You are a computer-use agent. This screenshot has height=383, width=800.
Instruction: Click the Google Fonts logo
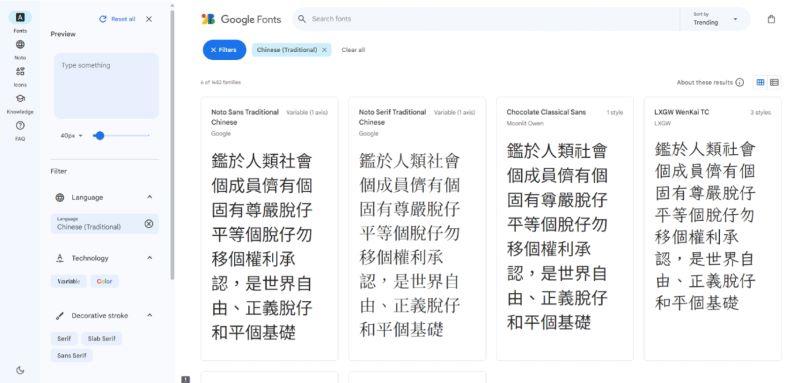click(x=241, y=19)
